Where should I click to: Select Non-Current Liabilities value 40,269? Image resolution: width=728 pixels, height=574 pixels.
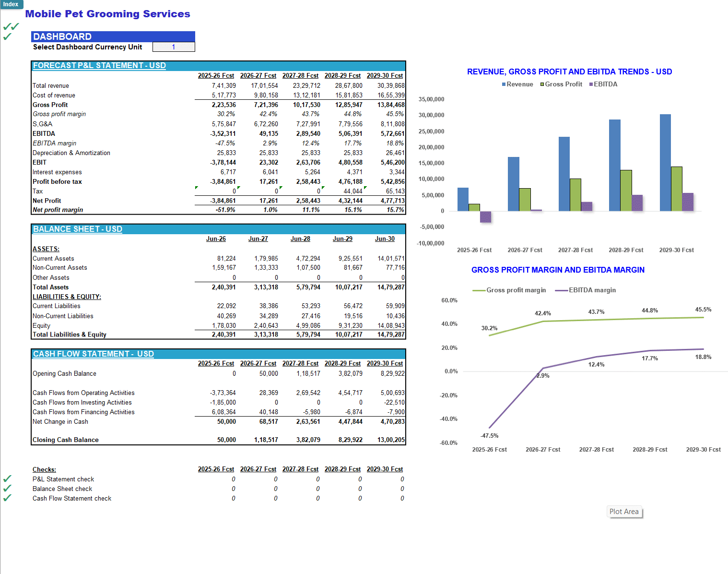coord(226,316)
